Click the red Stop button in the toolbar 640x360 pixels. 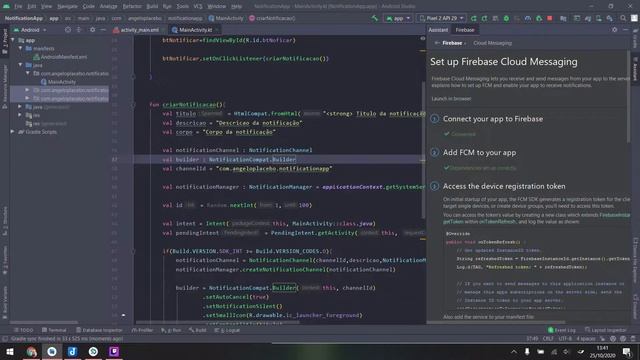point(550,18)
